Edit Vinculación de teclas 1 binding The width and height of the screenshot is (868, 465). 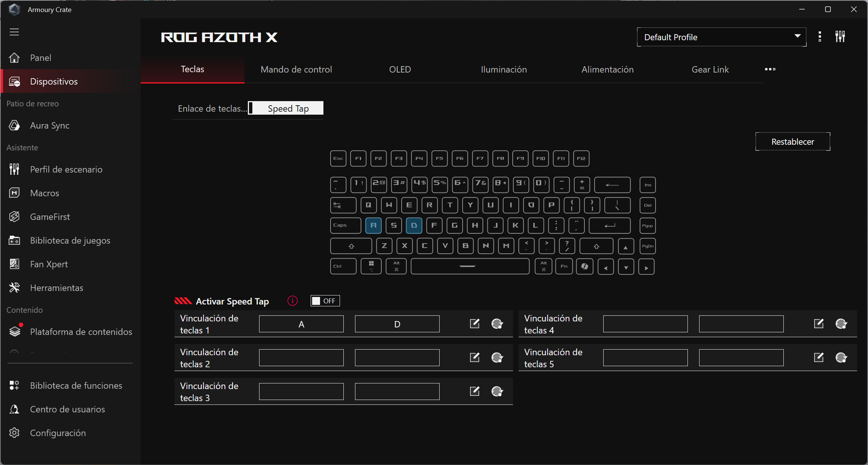point(475,324)
